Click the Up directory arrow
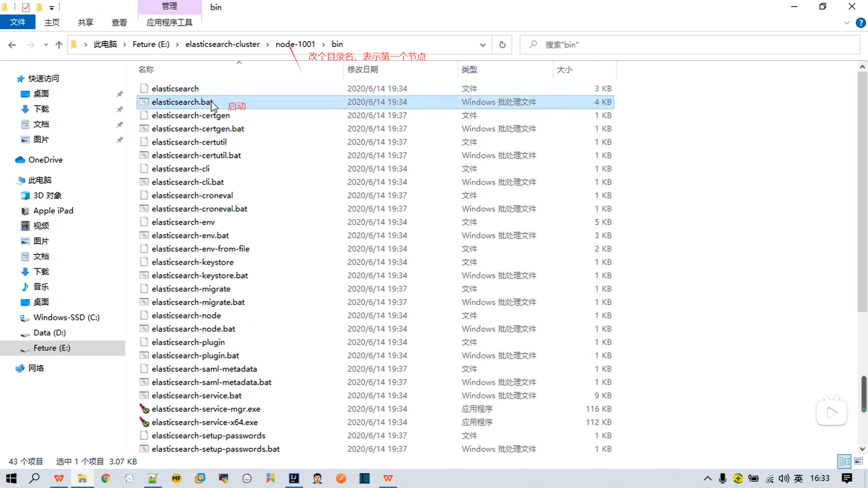This screenshot has width=868, height=488. [59, 45]
